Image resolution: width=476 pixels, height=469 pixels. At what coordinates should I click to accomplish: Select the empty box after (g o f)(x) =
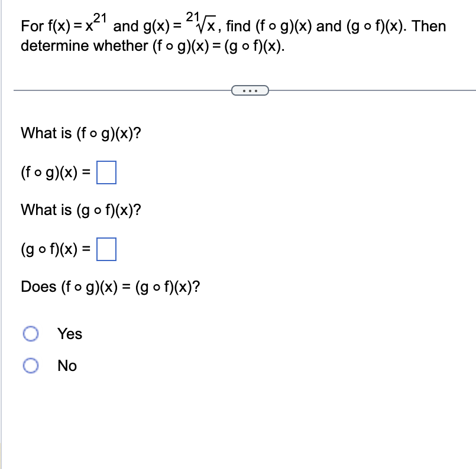(x=107, y=249)
